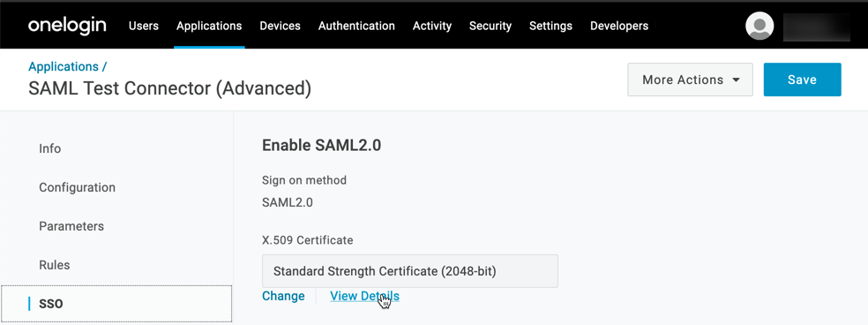Open the Activity menu
The width and height of the screenshot is (868, 325).
(432, 26)
